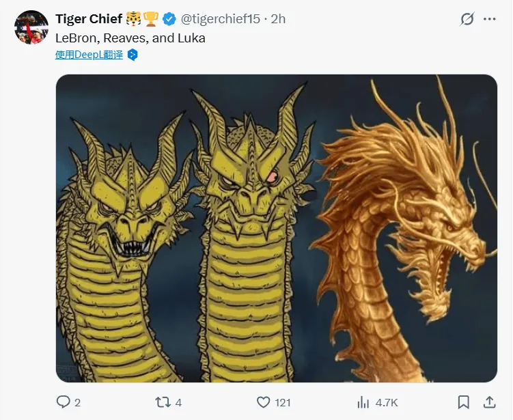
Task: Like the post with the heart icon
Action: [x=263, y=402]
